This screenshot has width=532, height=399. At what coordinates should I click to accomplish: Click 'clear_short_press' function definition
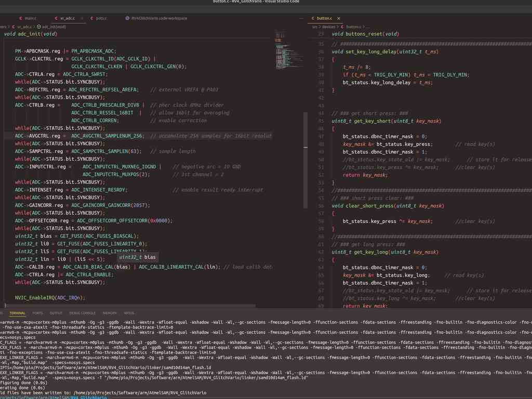tap(369, 206)
